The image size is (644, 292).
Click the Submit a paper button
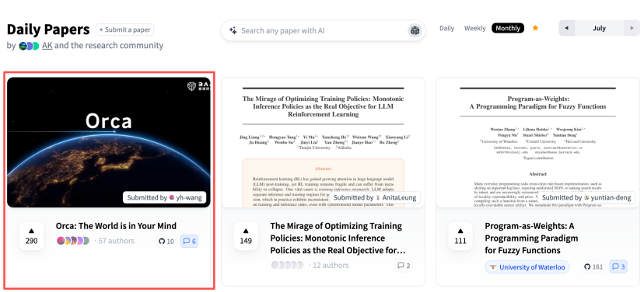click(x=125, y=30)
